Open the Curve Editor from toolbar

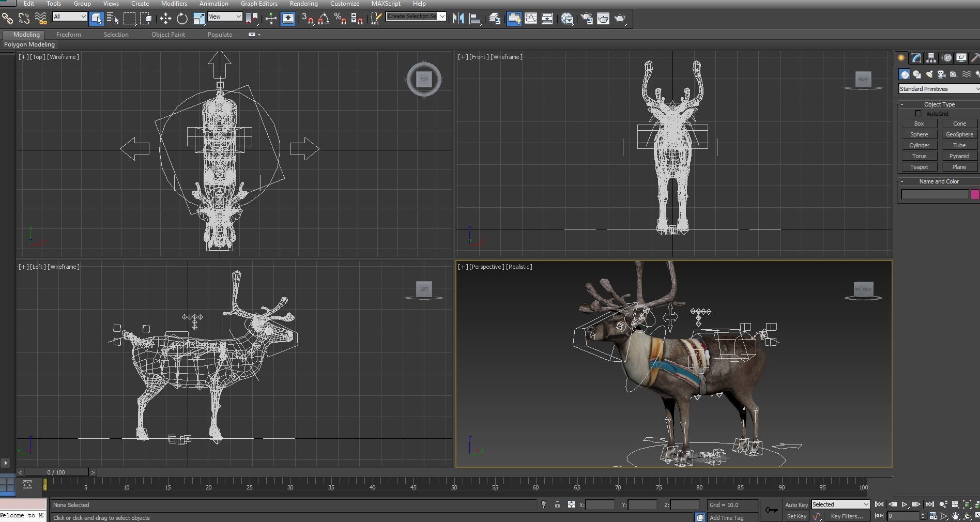click(531, 19)
